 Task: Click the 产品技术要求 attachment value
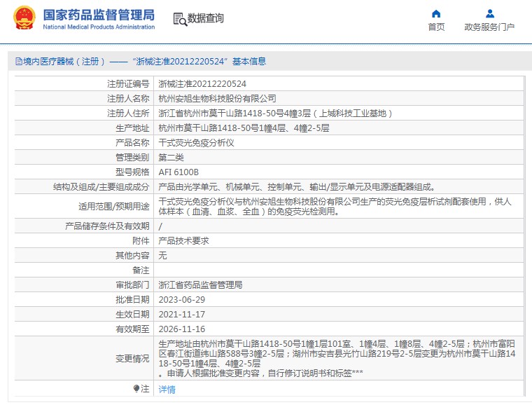tap(183, 241)
